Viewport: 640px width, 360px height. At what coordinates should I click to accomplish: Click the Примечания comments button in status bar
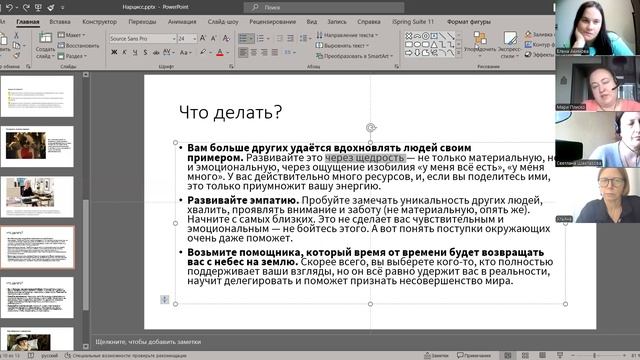[474, 356]
